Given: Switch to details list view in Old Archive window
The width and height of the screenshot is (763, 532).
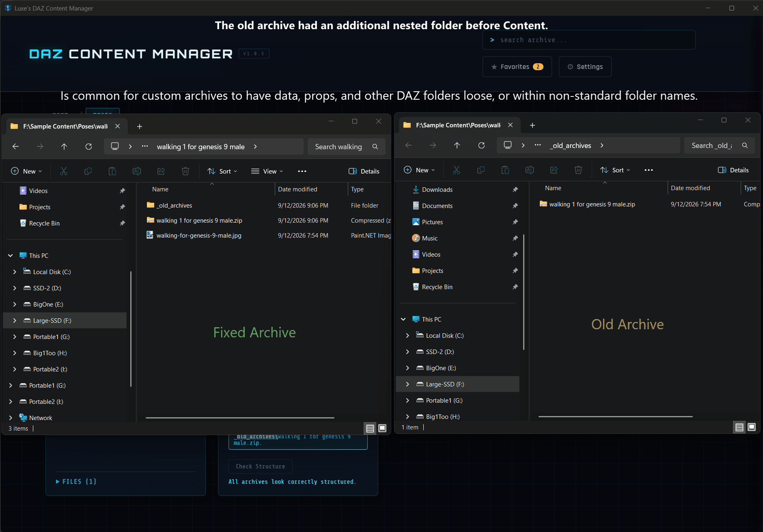Looking at the screenshot, I should tap(739, 427).
